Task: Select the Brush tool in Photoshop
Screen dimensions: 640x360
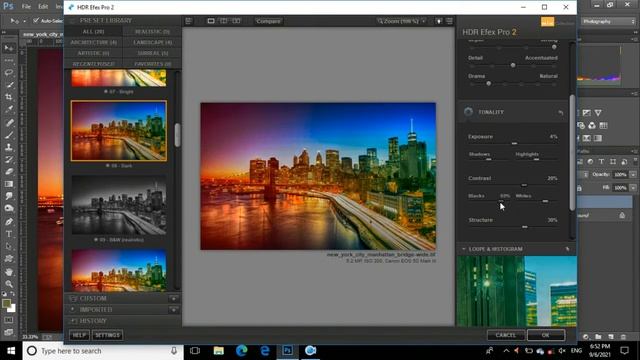Action: click(x=9, y=135)
